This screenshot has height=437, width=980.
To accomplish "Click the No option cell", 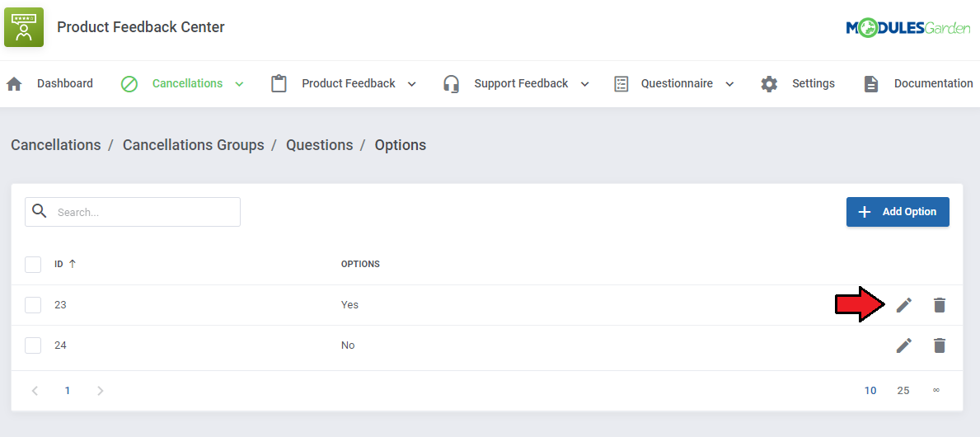I will 348,345.
